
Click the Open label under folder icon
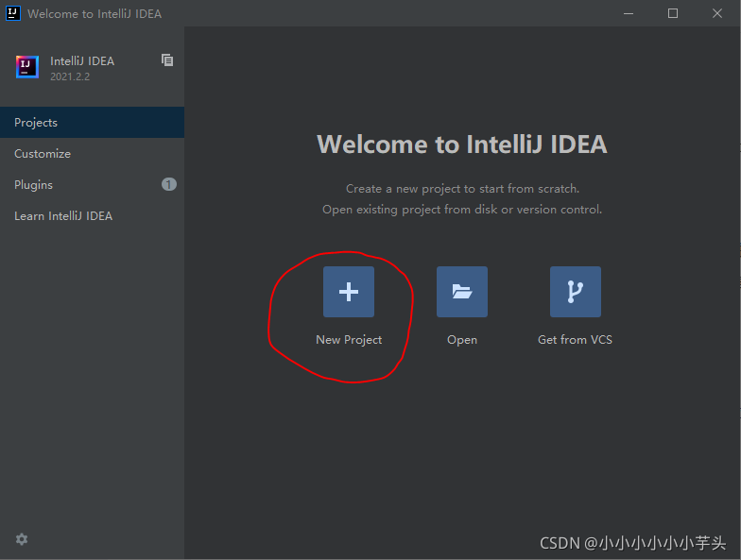(462, 340)
